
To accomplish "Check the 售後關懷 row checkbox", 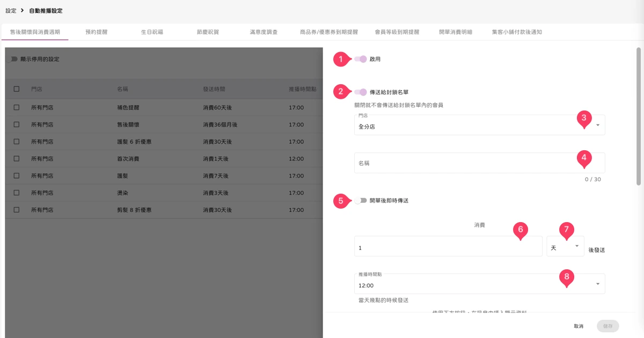I will [17, 124].
